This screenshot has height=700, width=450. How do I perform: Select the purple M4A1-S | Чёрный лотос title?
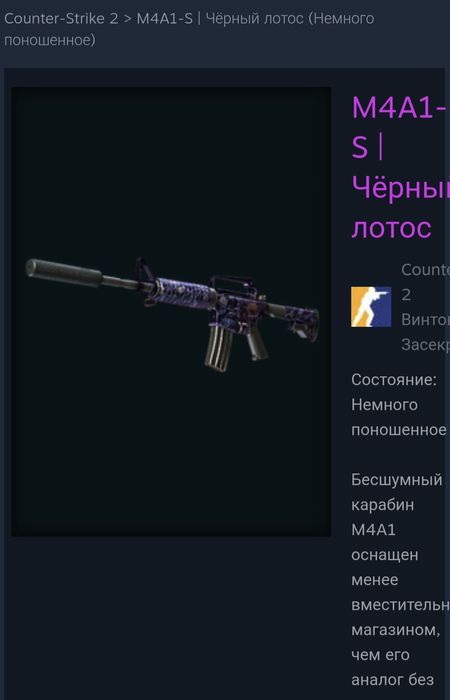[400, 167]
